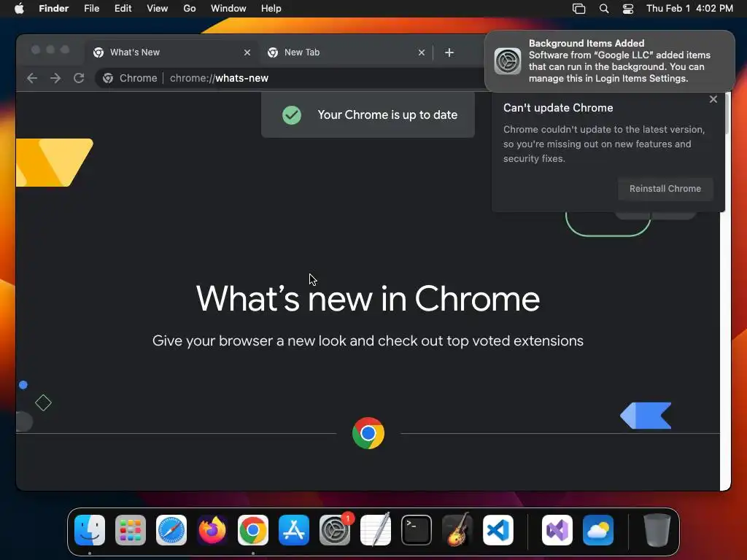Viewport: 747px width, 560px height.
Task: Click the Chrome site icon in the address bar
Action: [108, 78]
